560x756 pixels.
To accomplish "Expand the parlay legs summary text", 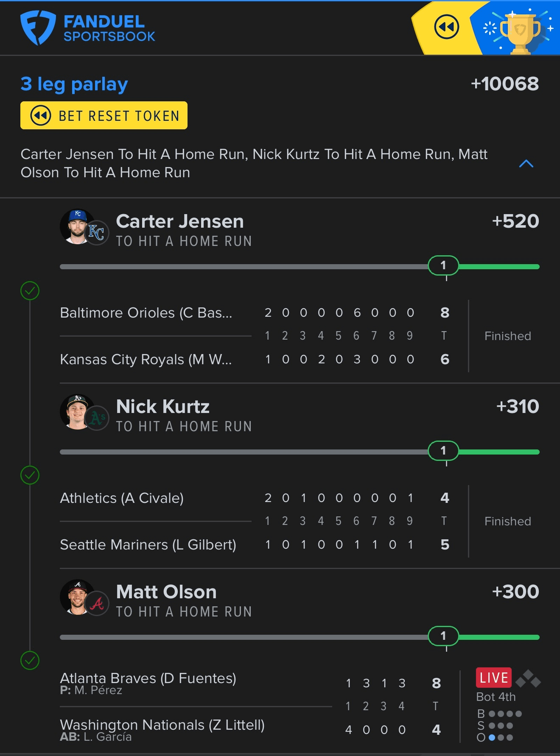I will [254, 163].
